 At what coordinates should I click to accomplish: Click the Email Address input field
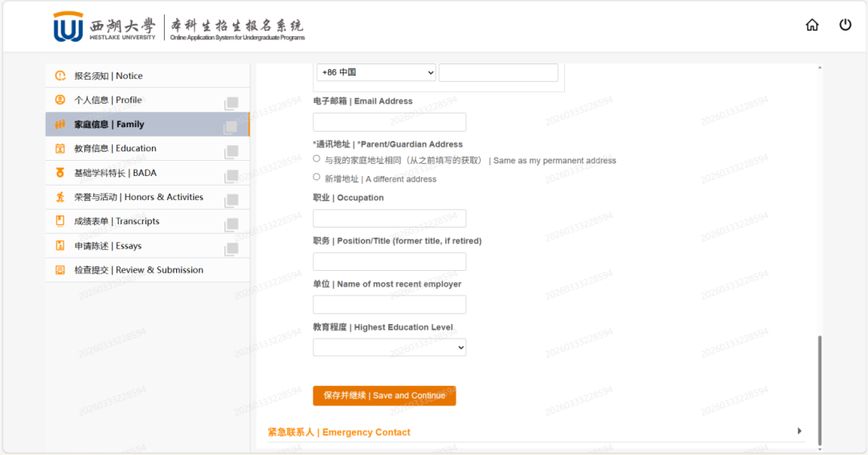pyautogui.click(x=389, y=121)
